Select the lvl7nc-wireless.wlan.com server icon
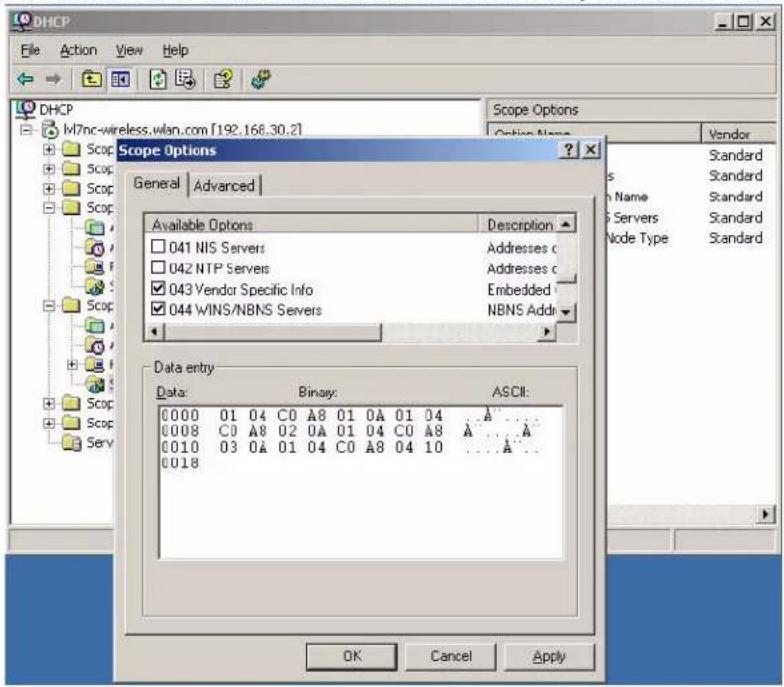The height and width of the screenshot is (687, 784). tap(50, 130)
